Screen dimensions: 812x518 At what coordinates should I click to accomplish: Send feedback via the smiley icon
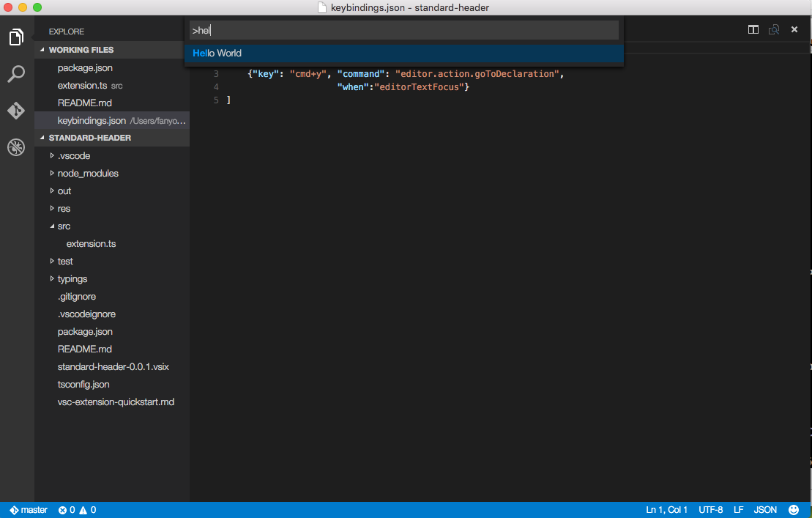(794, 510)
